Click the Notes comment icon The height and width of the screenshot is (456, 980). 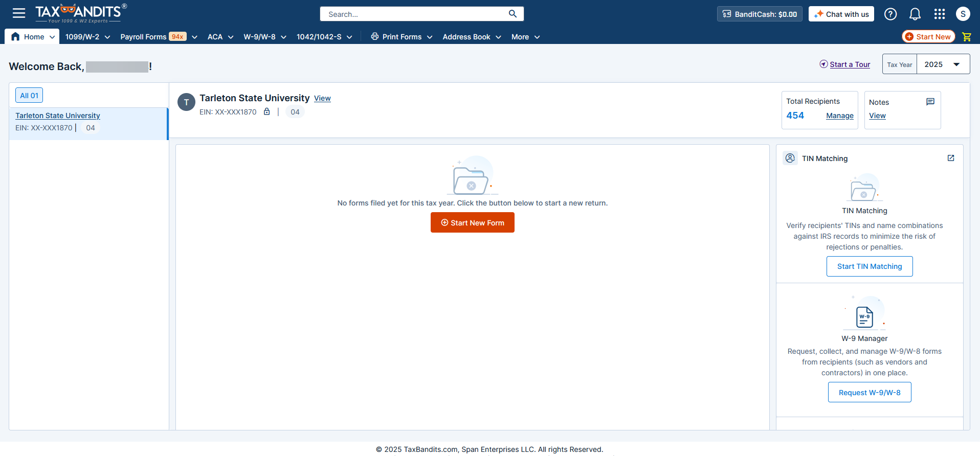930,102
